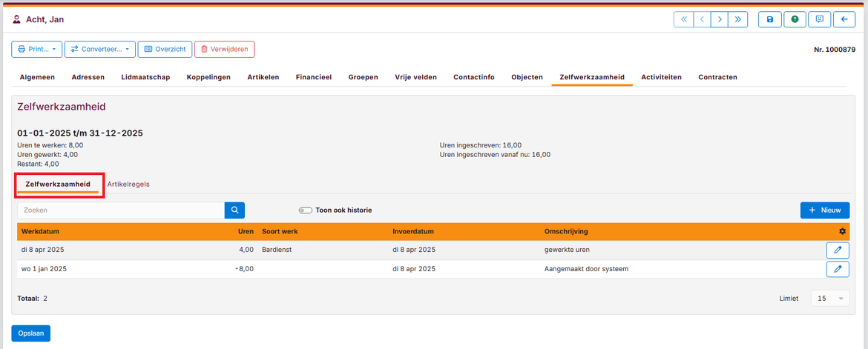Image resolution: width=868 pixels, height=349 pixels.
Task: Enable Toon ook historie switch
Action: pos(306,210)
